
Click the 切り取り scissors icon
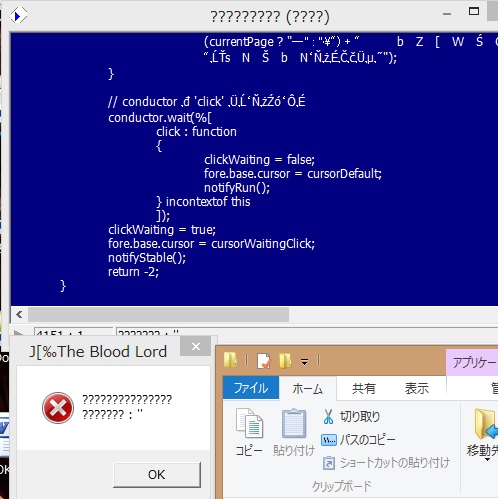[328, 417]
